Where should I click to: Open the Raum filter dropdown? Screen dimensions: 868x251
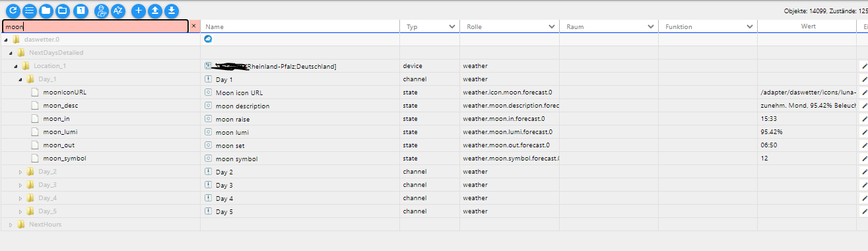click(650, 26)
